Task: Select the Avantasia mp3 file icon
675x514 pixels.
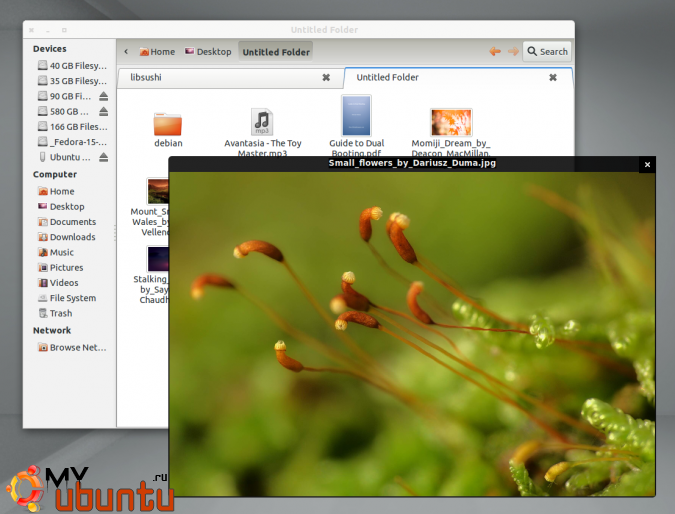Action: (262, 122)
